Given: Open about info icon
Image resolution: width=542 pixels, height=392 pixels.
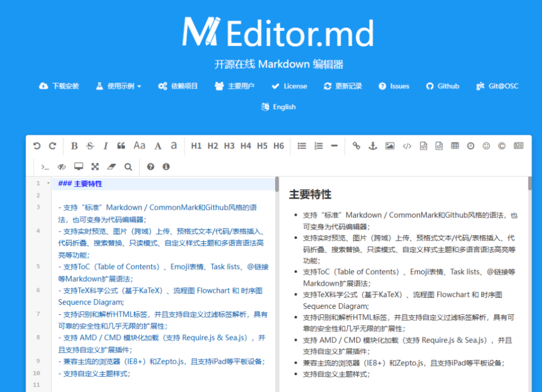Looking at the screenshot, I should (166, 167).
